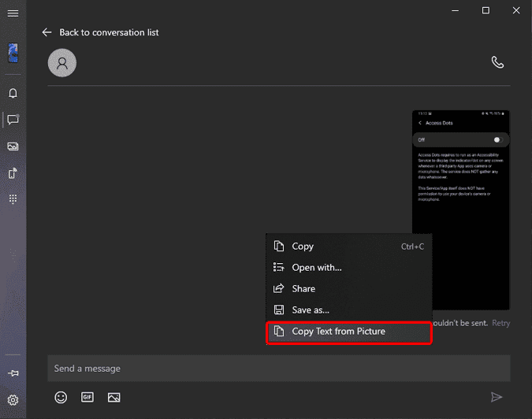Open Settings gear in the sidebar
The height and width of the screenshot is (419, 532).
pos(13,399)
